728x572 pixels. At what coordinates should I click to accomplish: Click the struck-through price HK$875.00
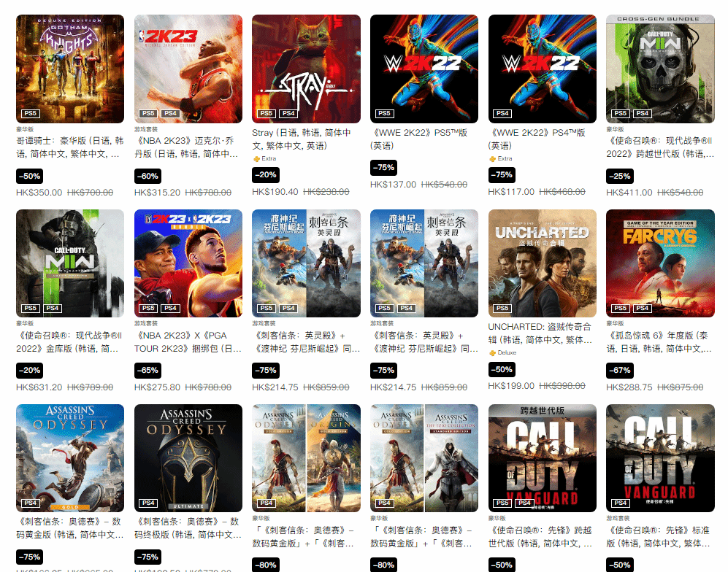[x=681, y=387]
